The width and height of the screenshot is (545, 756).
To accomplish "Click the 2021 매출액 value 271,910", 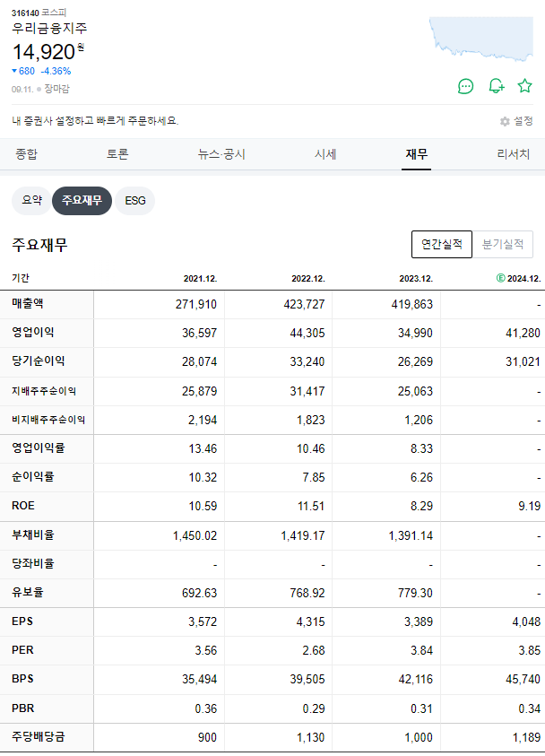I will [196, 304].
